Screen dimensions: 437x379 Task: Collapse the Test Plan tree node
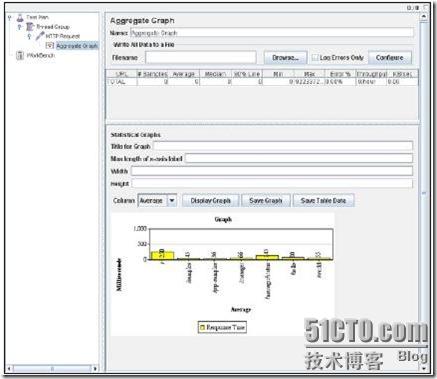9,17
